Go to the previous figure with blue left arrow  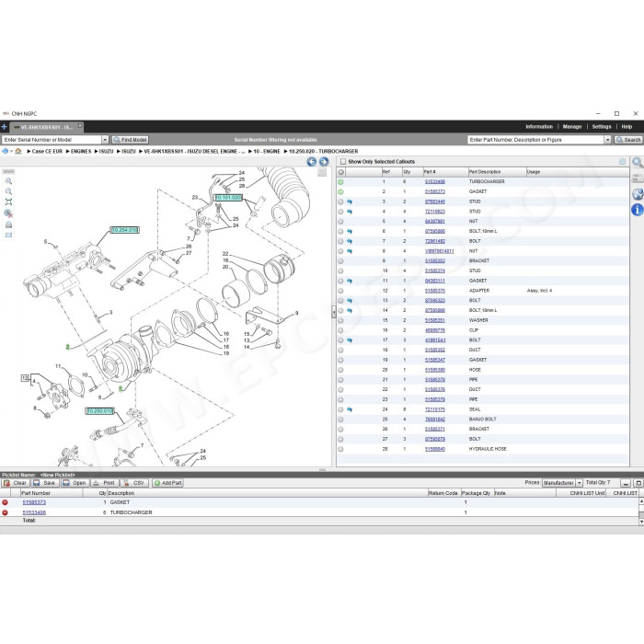(312, 161)
